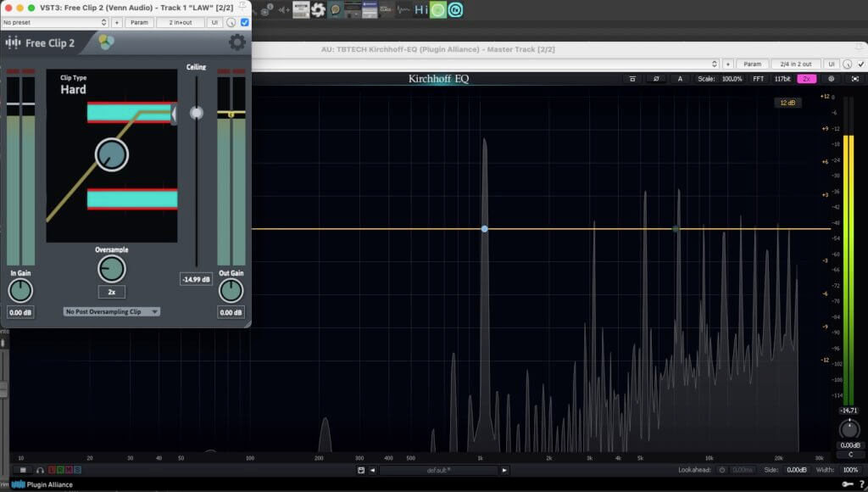Image resolution: width=868 pixels, height=492 pixels.
Task: Click the FFT option in EQ toolbar
Action: point(758,79)
